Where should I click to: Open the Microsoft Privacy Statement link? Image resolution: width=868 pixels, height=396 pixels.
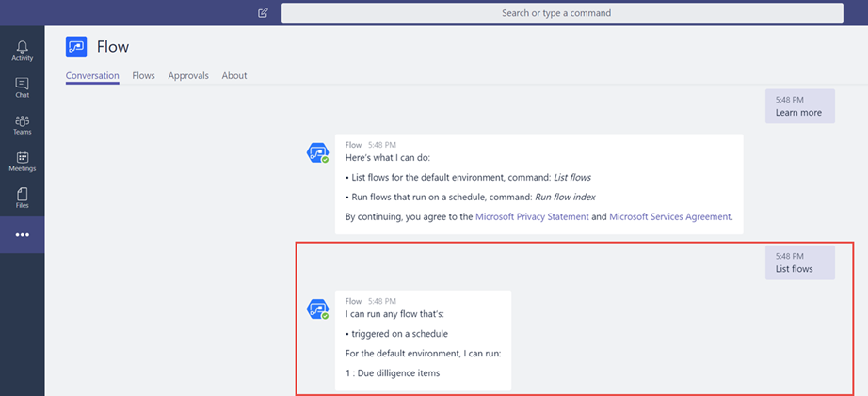click(x=534, y=216)
